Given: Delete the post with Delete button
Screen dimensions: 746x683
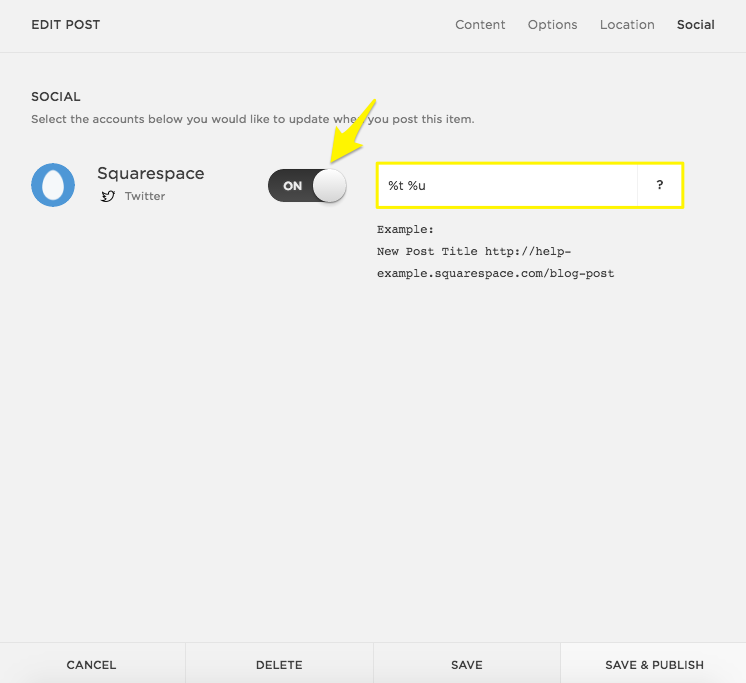Looking at the screenshot, I should coord(279,664).
